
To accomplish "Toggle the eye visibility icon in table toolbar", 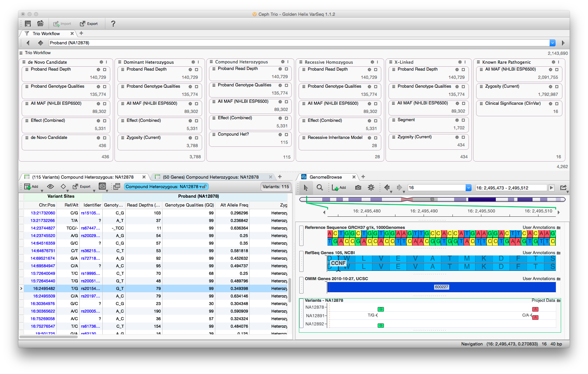I will click(50, 187).
